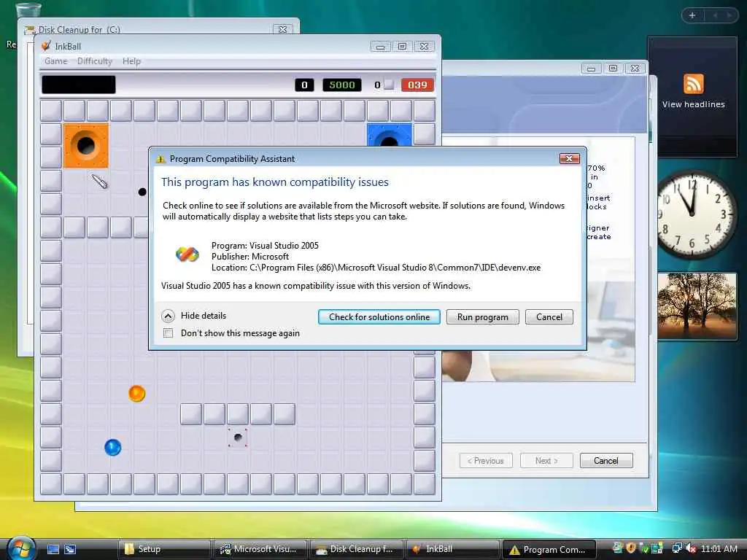Click the small gray ball indicator beside the second 0
Screen dimensions: 747x560
(x=389, y=85)
